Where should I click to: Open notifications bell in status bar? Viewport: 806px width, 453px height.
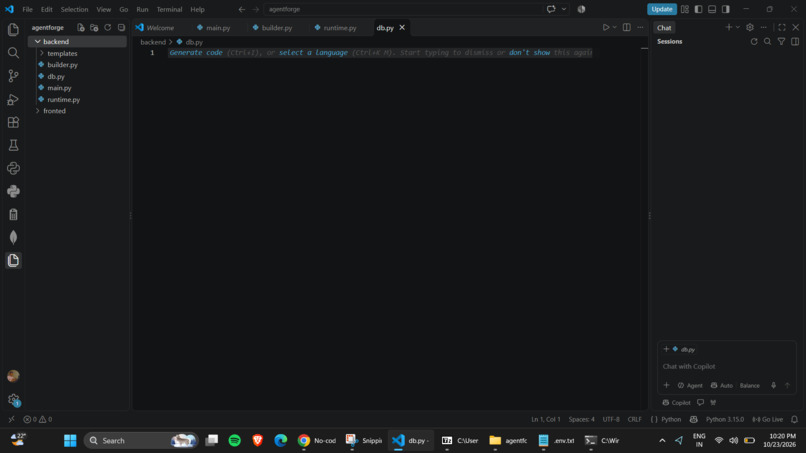[794, 419]
